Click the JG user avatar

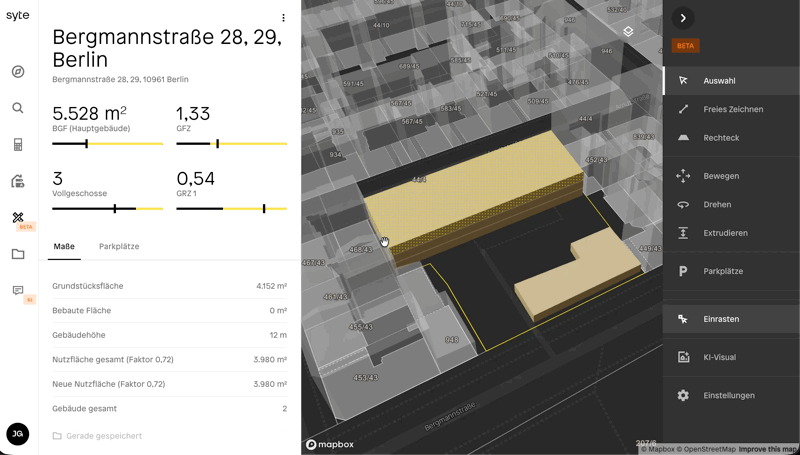point(18,433)
